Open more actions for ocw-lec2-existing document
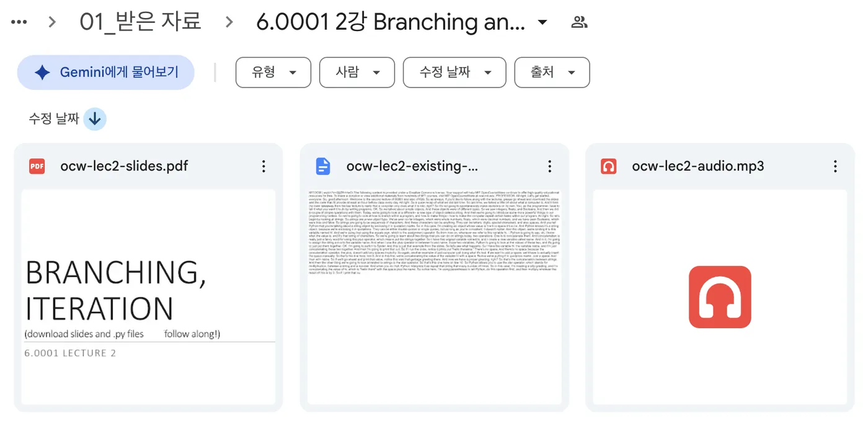Image resolution: width=868 pixels, height=423 pixels. pos(549,166)
